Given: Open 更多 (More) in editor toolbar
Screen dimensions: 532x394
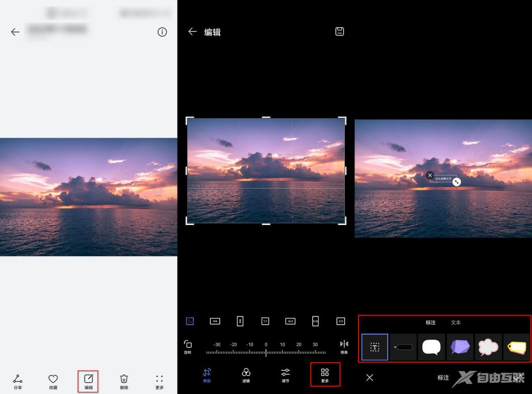Looking at the screenshot, I should (x=325, y=375).
